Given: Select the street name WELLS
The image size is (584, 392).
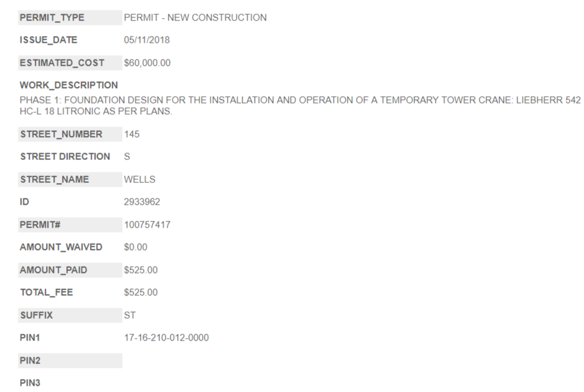Looking at the screenshot, I should click(x=140, y=180).
